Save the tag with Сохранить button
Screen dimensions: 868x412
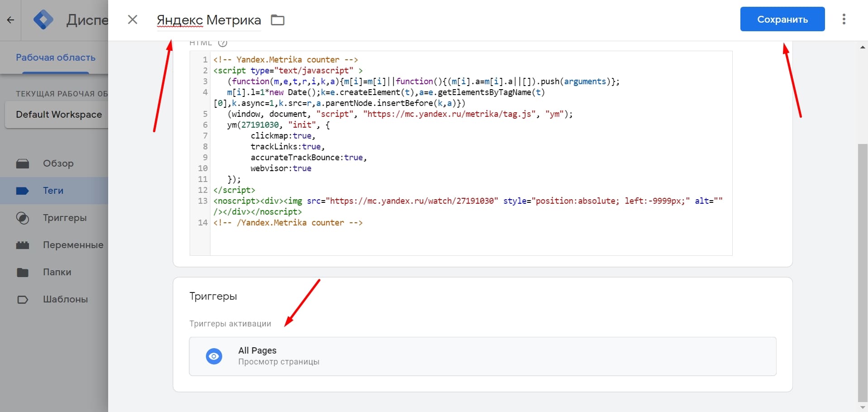pos(782,19)
